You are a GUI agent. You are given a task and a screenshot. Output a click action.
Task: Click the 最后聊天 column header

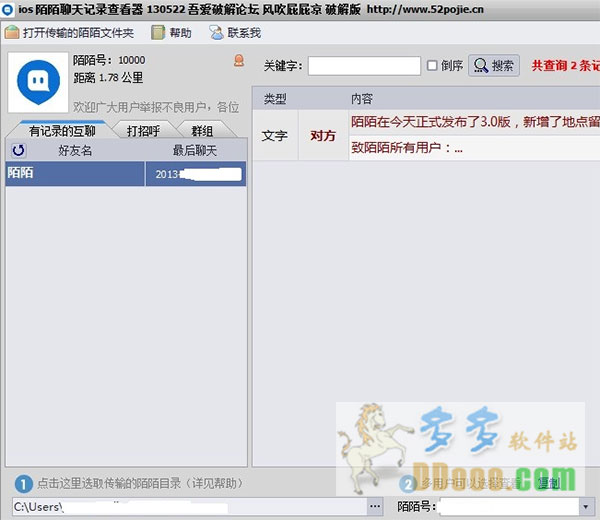[x=195, y=150]
